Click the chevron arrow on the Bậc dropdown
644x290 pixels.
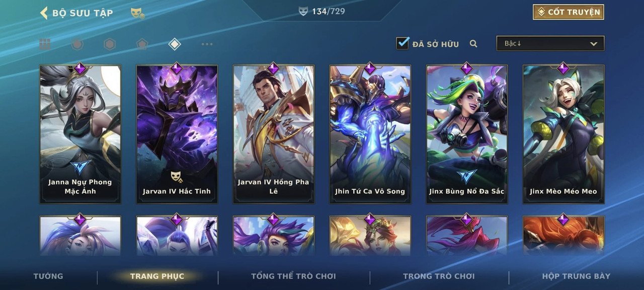coord(594,44)
